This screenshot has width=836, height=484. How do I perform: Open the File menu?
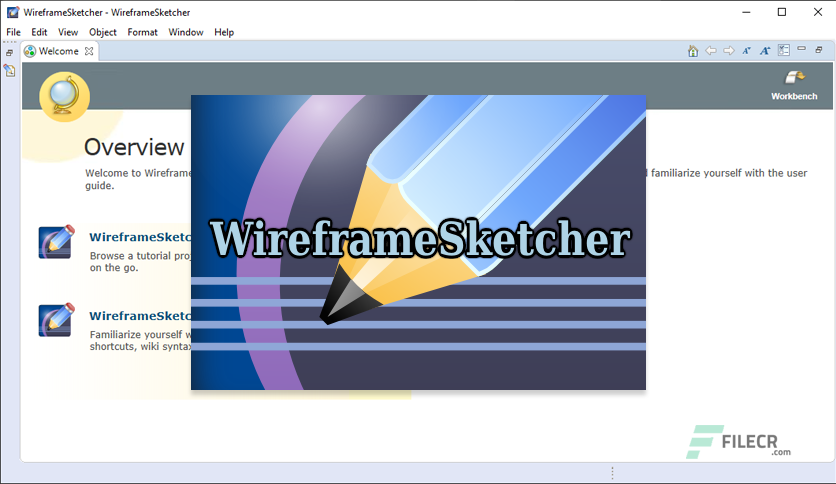tap(13, 32)
